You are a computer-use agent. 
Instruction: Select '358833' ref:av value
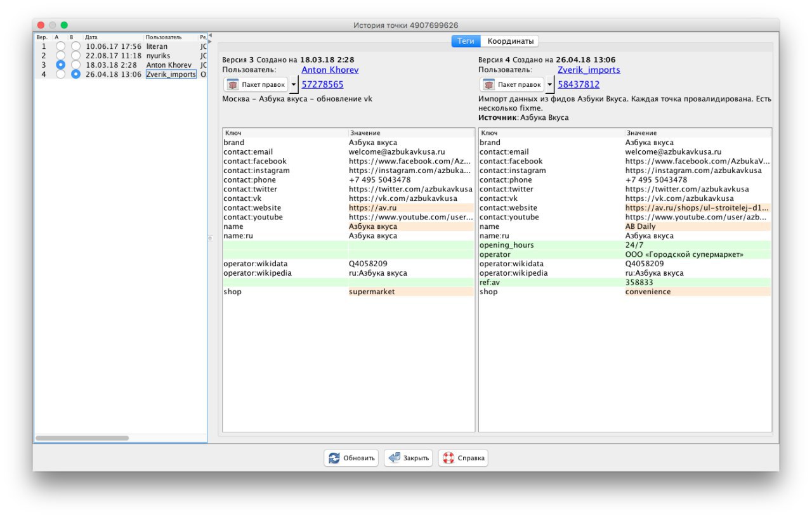point(698,282)
